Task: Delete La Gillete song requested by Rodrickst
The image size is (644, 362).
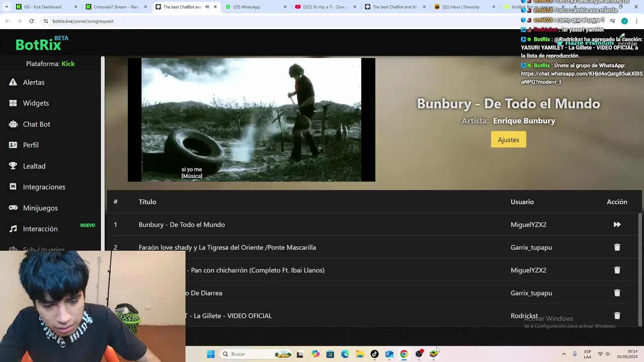Action: tap(617, 316)
